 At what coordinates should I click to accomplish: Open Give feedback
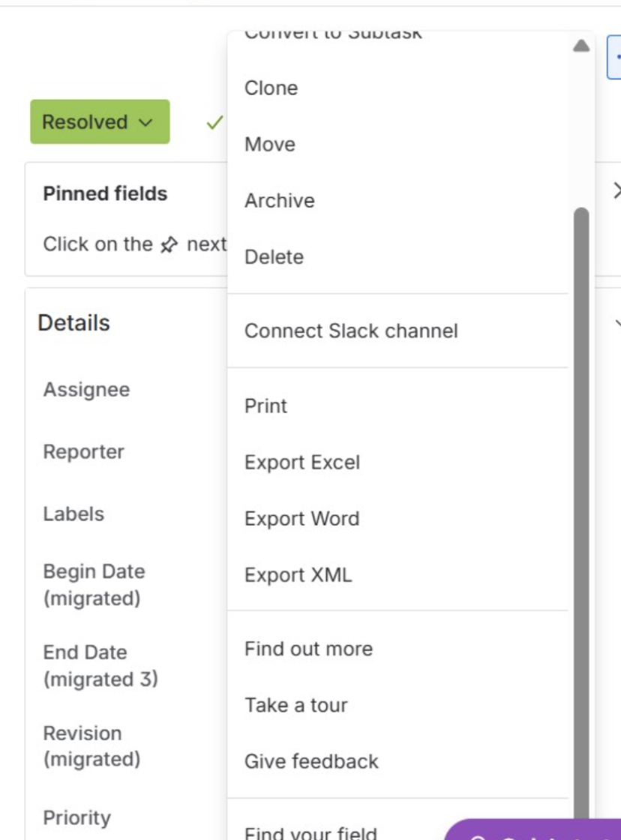click(311, 761)
